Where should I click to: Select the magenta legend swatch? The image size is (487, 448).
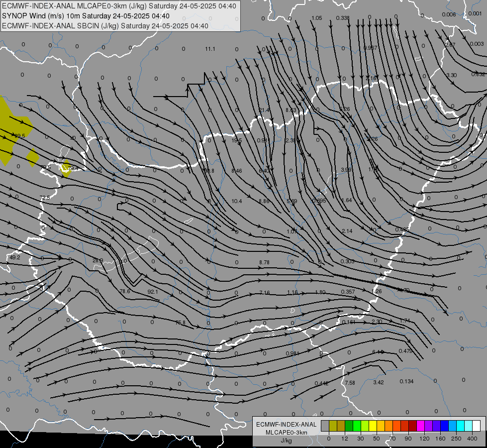[420, 426]
